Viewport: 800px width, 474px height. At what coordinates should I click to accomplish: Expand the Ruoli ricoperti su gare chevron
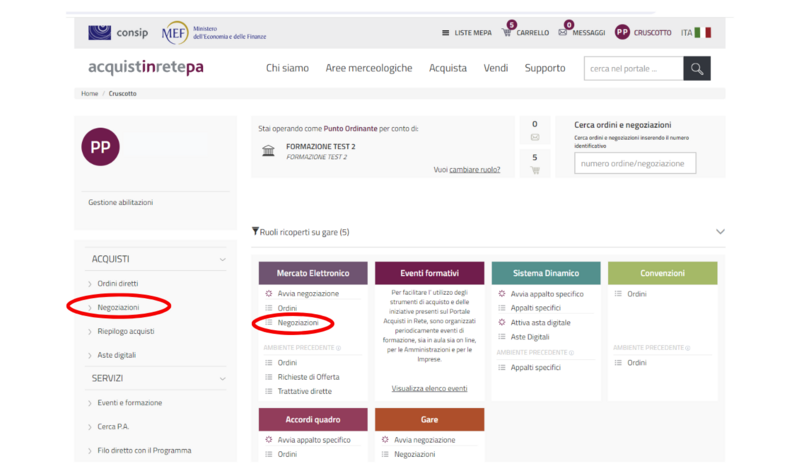click(720, 232)
